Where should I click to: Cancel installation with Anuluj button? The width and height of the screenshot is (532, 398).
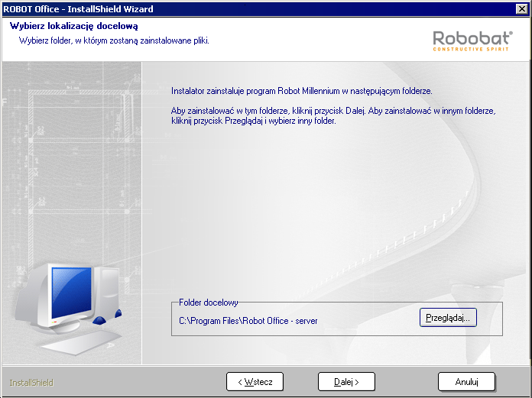coord(466,382)
